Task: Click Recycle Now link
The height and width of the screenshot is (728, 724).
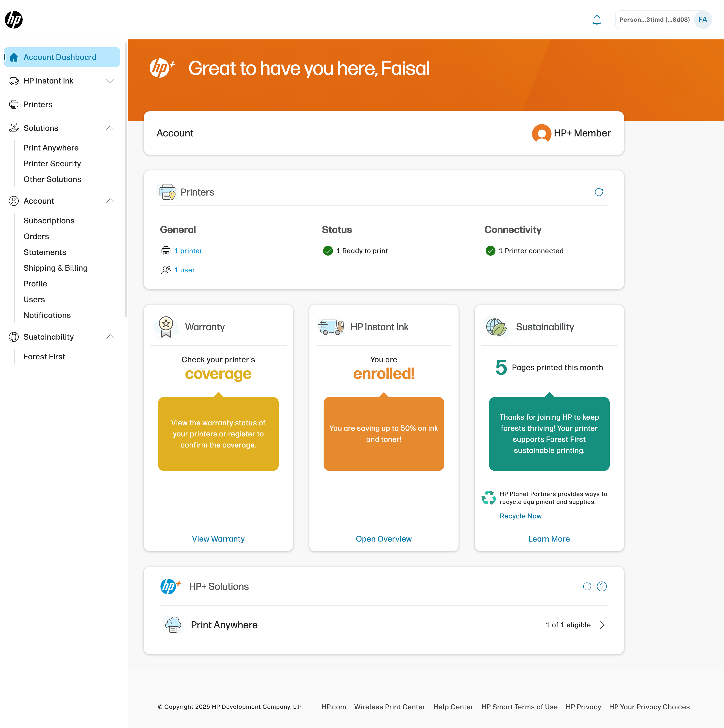Action: [521, 517]
